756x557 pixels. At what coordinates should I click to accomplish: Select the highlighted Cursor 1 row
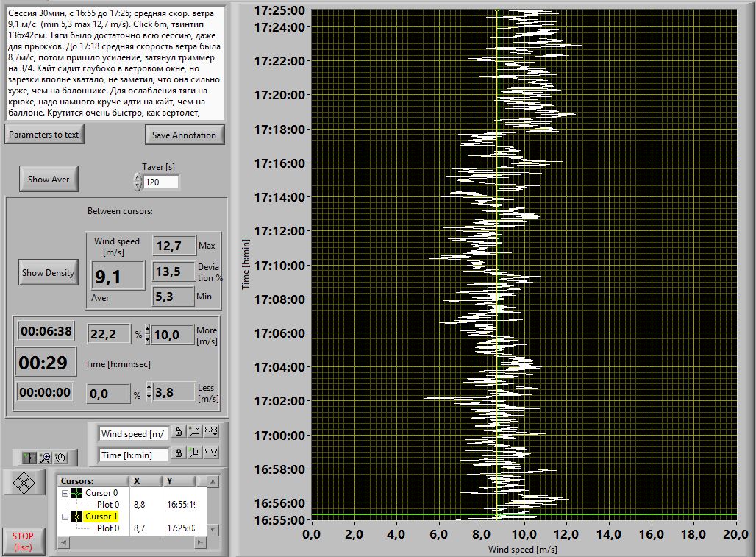point(101,517)
